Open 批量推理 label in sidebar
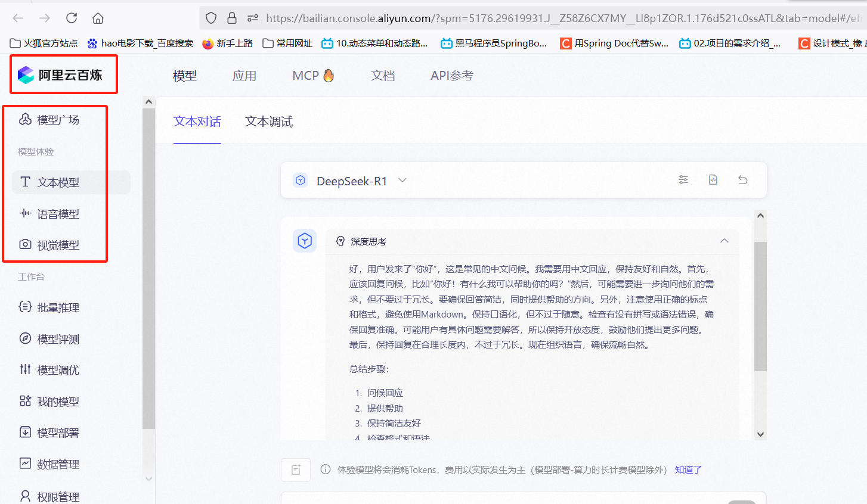Screen dimensions: 867x504 (x=58, y=307)
